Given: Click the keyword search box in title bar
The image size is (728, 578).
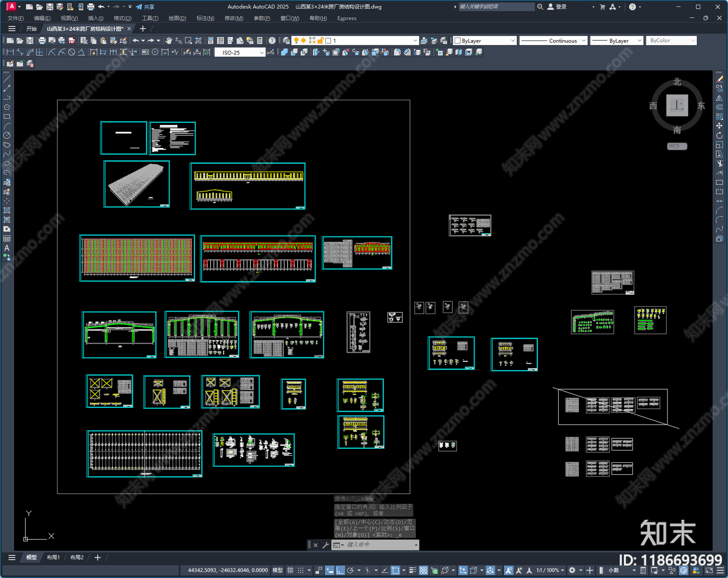Looking at the screenshot, I should [496, 7].
